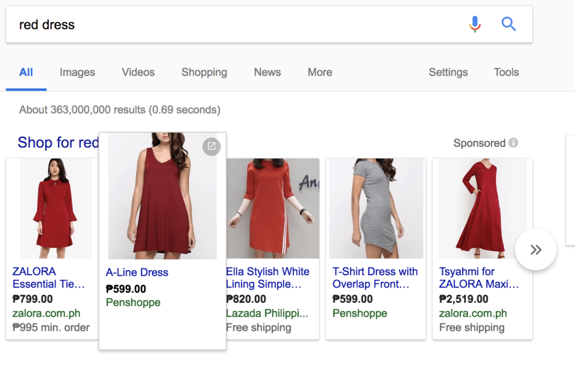Go to the Shopping tab

(204, 72)
